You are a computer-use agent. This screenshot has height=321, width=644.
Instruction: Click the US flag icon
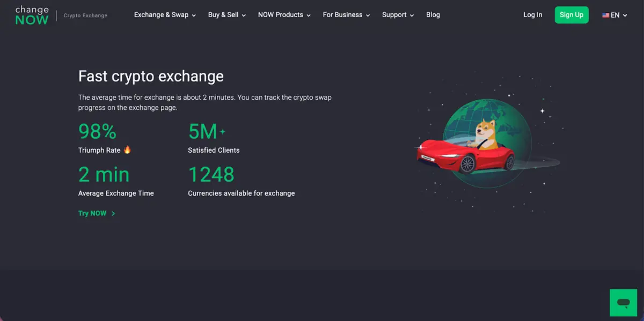point(606,15)
